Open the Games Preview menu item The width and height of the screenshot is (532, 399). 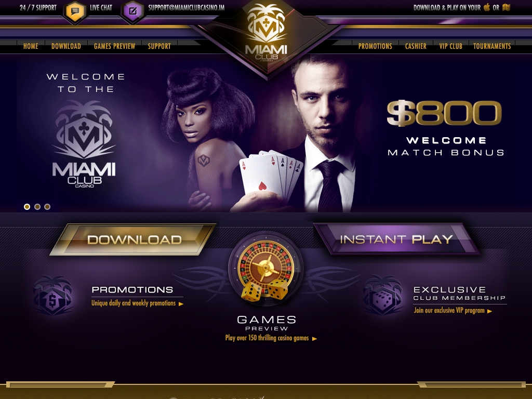point(115,46)
